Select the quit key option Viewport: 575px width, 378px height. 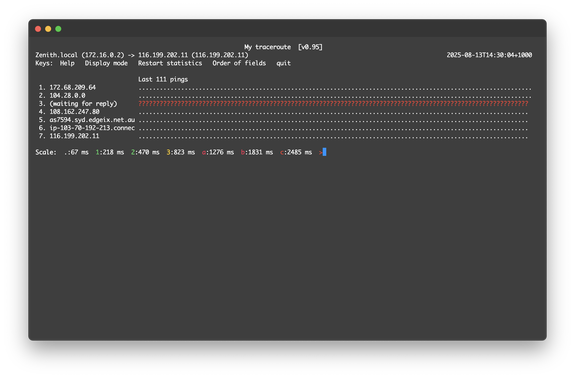click(283, 63)
